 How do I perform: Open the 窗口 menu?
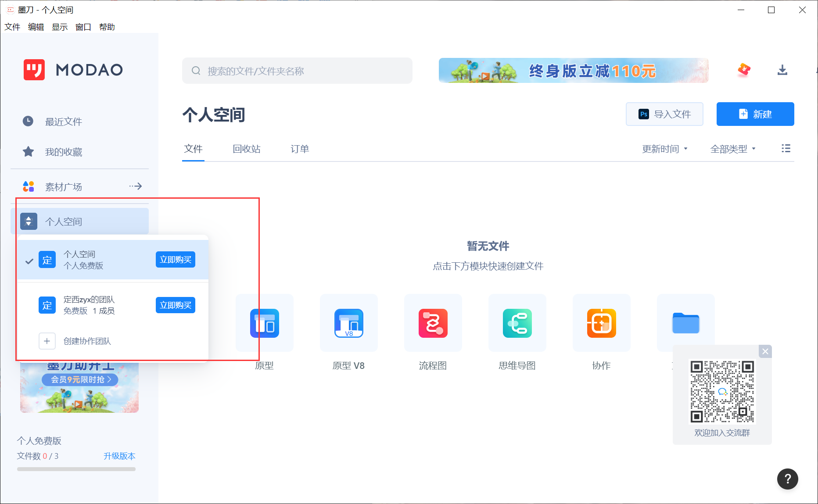pyautogui.click(x=83, y=27)
